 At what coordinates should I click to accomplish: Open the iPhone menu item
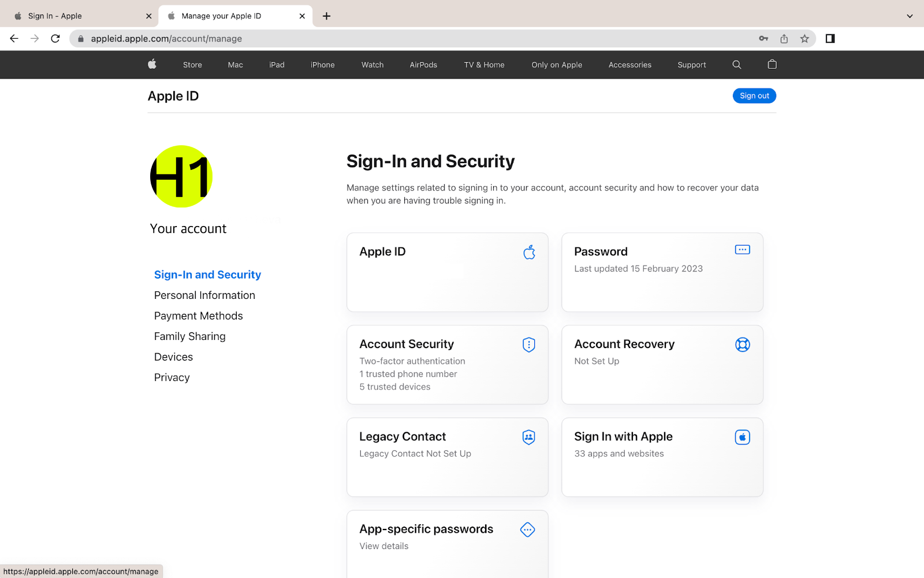pos(323,65)
